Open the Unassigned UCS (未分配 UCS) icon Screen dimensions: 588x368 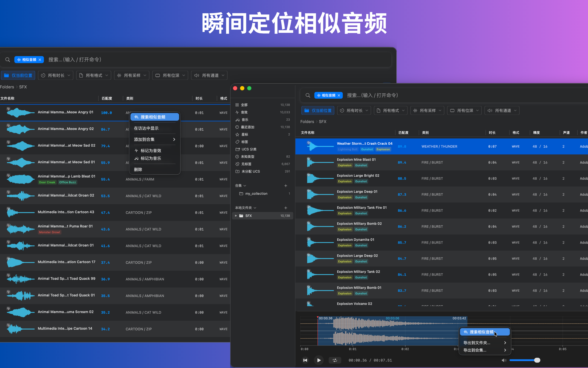pos(237,171)
